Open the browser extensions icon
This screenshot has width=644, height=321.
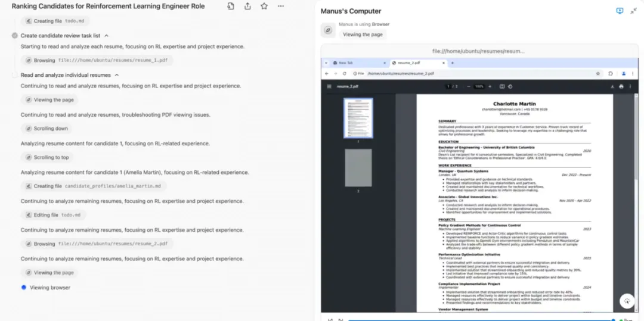tap(611, 74)
